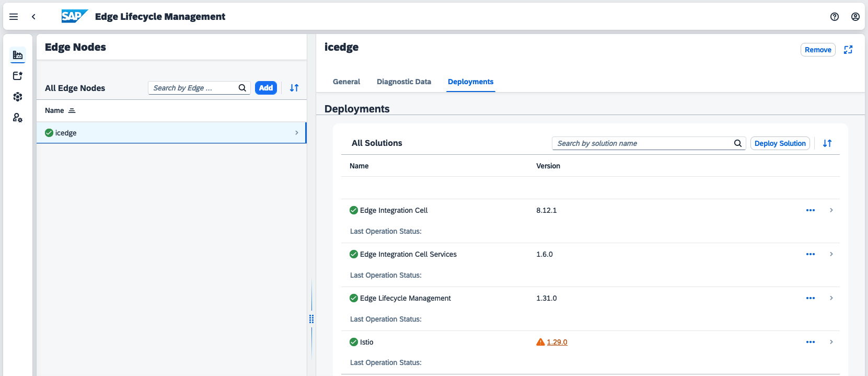This screenshot has width=868, height=376.
Task: Open more actions for Edge Integration Cell Services
Action: [x=811, y=254]
